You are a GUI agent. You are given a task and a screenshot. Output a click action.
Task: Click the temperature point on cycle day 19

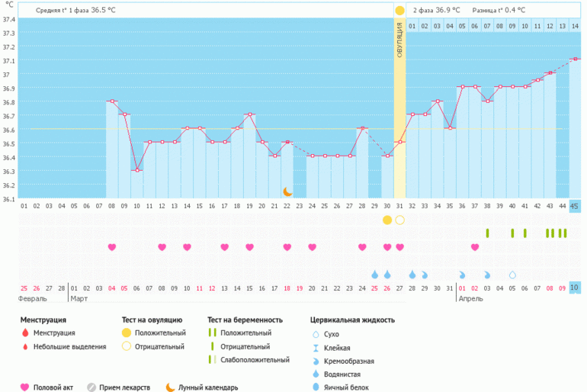249,115
